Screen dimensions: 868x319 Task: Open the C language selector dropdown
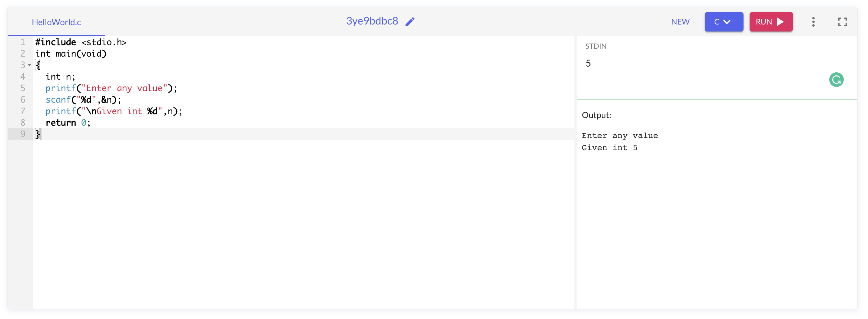tap(724, 21)
